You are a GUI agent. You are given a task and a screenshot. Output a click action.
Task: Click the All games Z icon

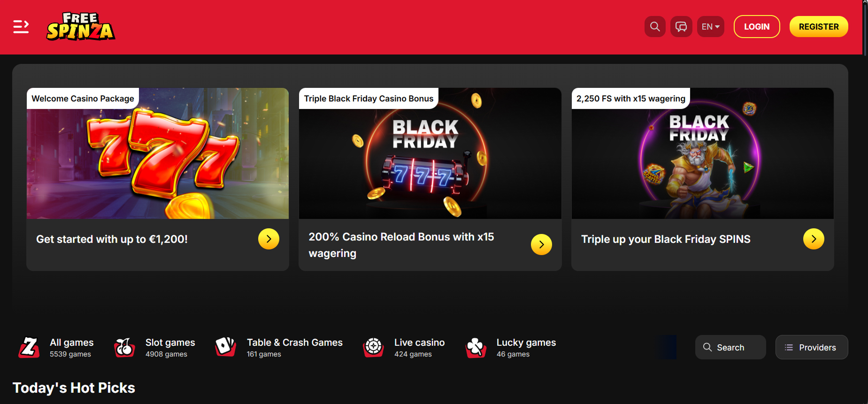pyautogui.click(x=29, y=348)
